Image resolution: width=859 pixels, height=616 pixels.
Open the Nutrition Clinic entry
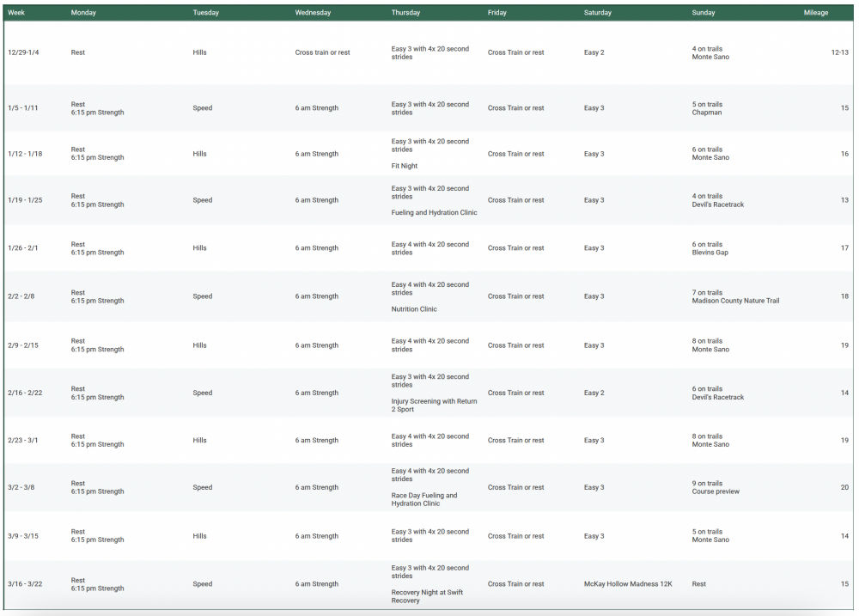[414, 309]
